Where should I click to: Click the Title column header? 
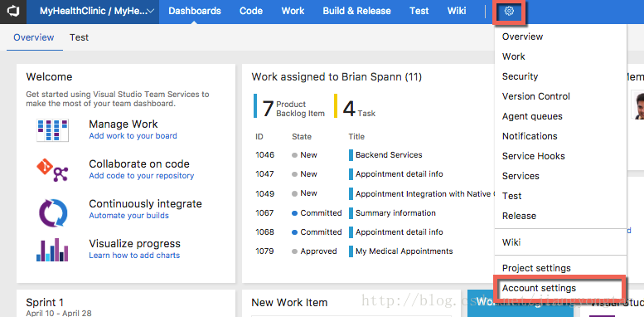coord(356,136)
